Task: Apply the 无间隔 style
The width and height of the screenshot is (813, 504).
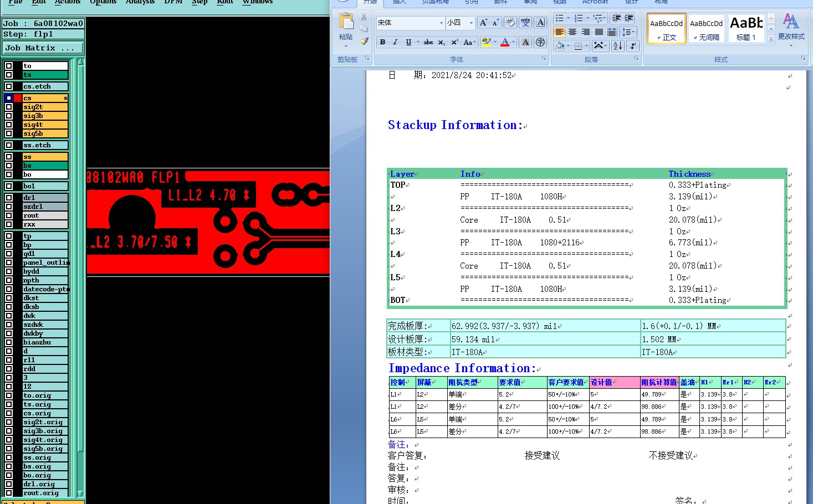Action: coord(706,29)
